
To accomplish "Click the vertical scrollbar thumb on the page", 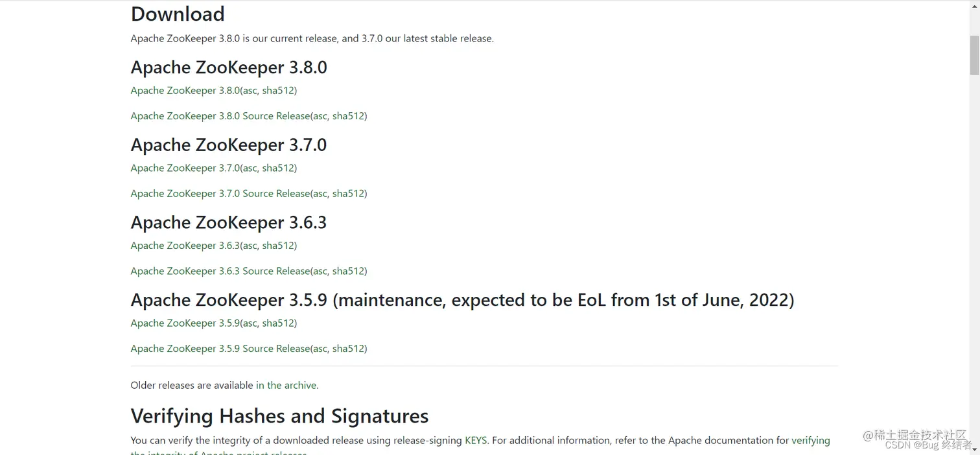I will tap(974, 55).
